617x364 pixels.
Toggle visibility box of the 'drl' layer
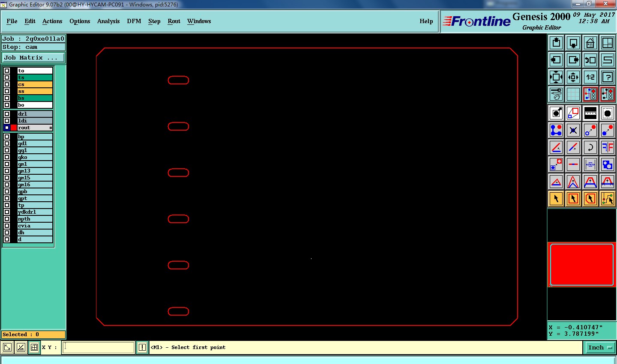pos(7,114)
